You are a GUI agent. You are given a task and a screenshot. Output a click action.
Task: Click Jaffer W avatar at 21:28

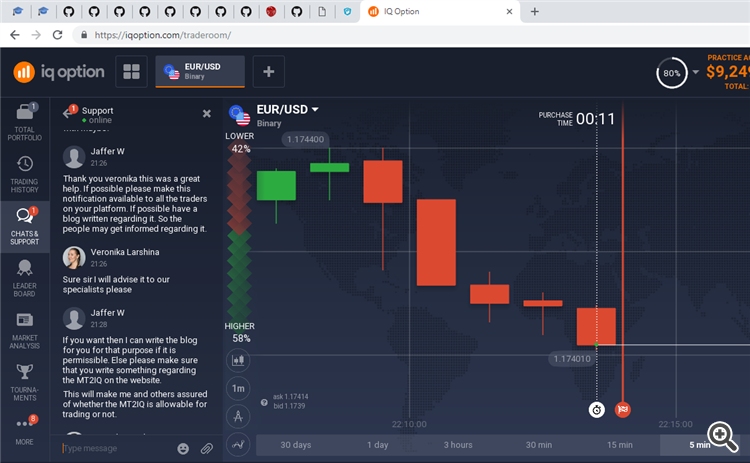74,319
